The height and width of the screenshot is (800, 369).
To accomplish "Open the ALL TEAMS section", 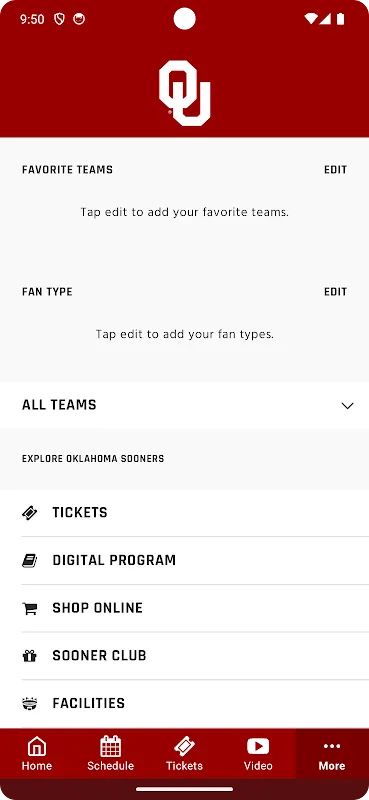I will coord(184,405).
